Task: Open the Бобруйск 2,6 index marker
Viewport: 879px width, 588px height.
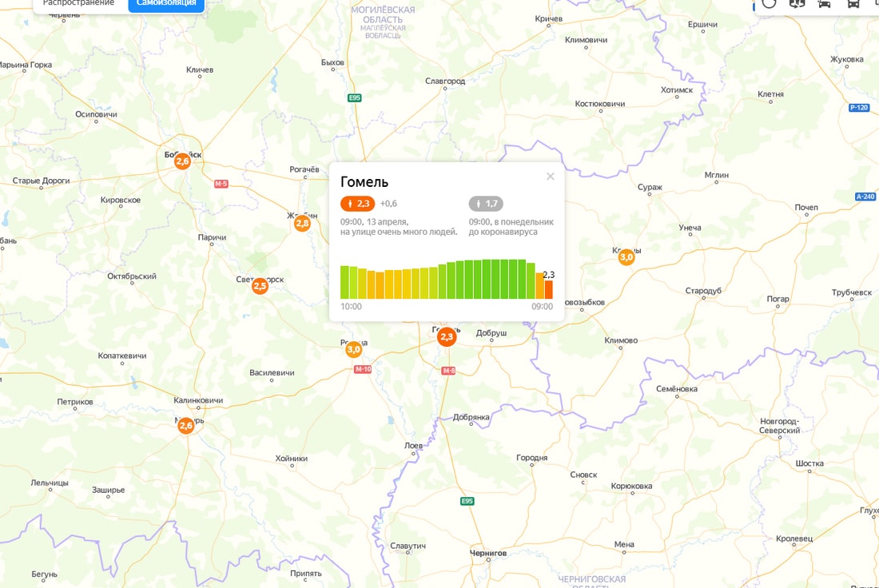Action: pyautogui.click(x=182, y=161)
